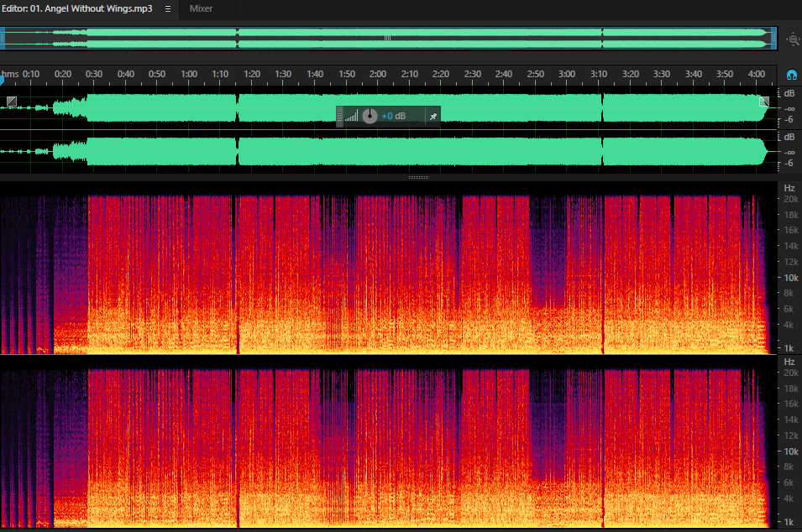This screenshot has height=532, width=802.
Task: Click the overview navigator right edge handle
Action: click(x=774, y=39)
